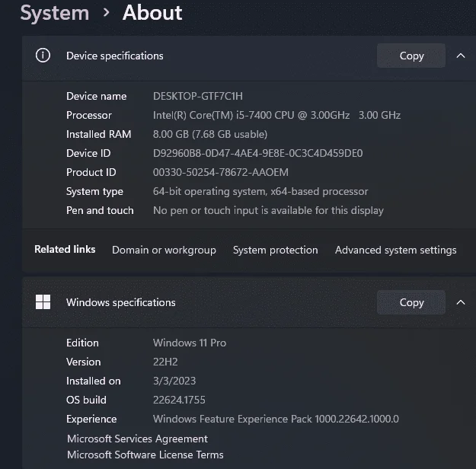
Task: Select Device ID value D92960B8-0D47-4AE4
Action: click(257, 153)
